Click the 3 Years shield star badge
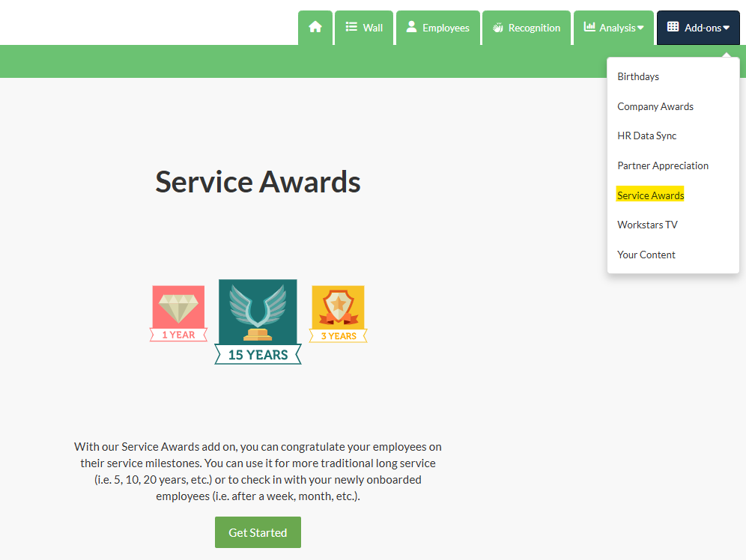 click(x=338, y=314)
